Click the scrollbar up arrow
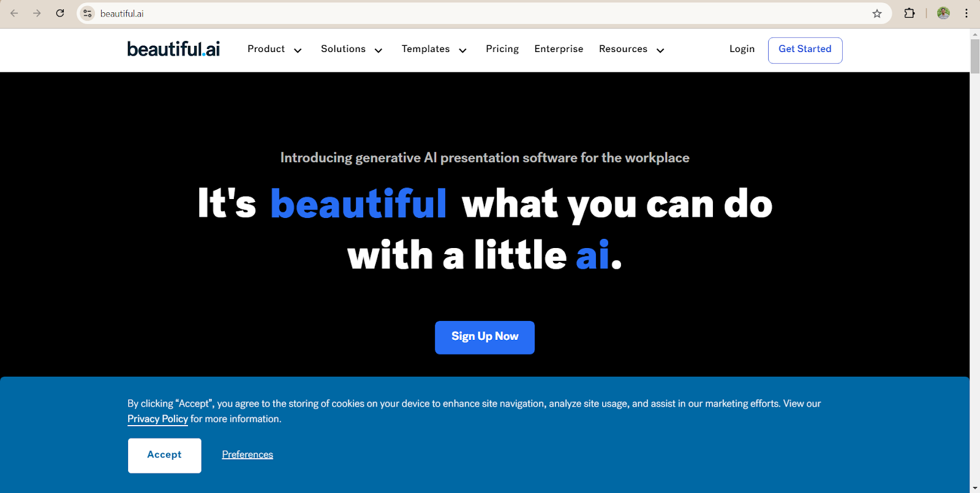The width and height of the screenshot is (980, 493). [x=974, y=34]
